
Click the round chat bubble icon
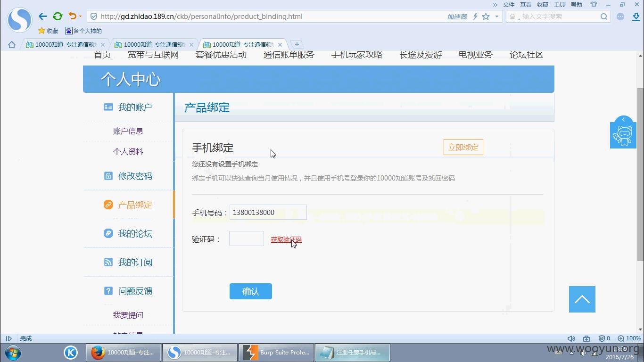point(621,16)
